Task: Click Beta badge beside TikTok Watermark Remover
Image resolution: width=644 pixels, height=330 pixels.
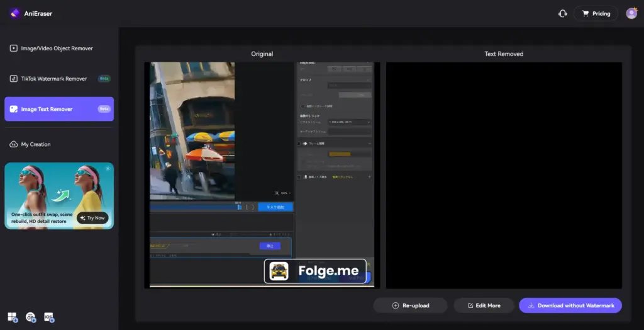Action: (104, 79)
